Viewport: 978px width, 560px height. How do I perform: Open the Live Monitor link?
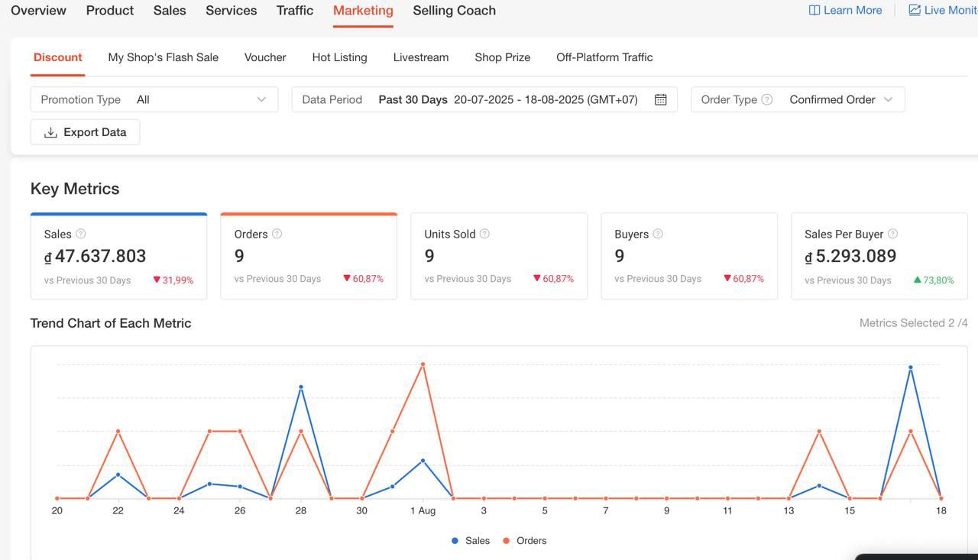(943, 11)
